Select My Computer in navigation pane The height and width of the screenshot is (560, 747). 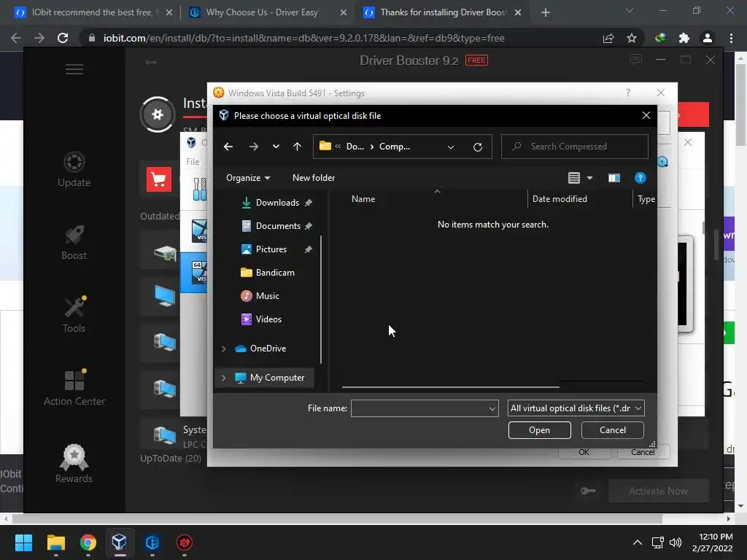[x=270, y=378]
